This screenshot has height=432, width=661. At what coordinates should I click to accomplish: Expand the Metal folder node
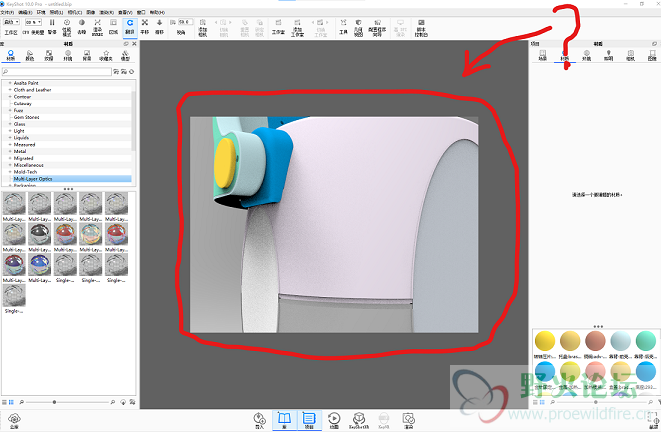tap(10, 151)
